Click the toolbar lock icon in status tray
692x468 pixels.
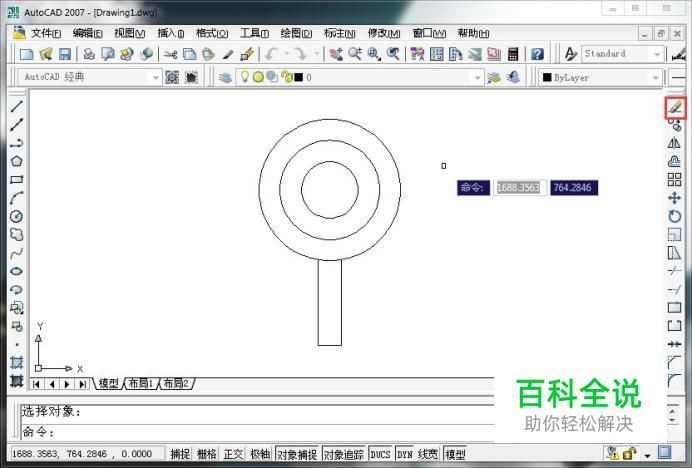tap(630, 453)
